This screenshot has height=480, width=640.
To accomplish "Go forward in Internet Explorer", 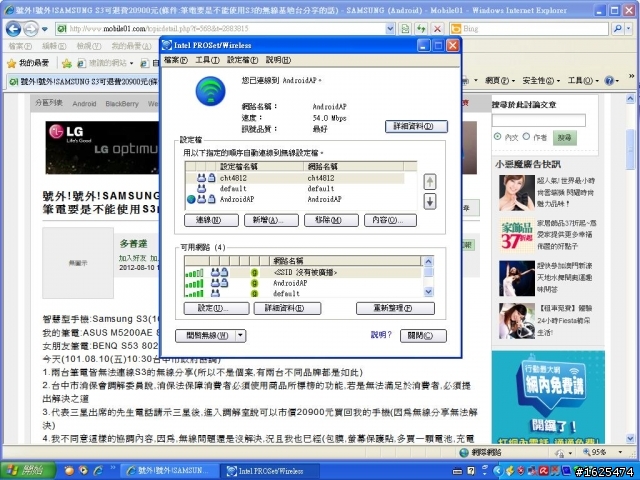I will (x=30, y=29).
